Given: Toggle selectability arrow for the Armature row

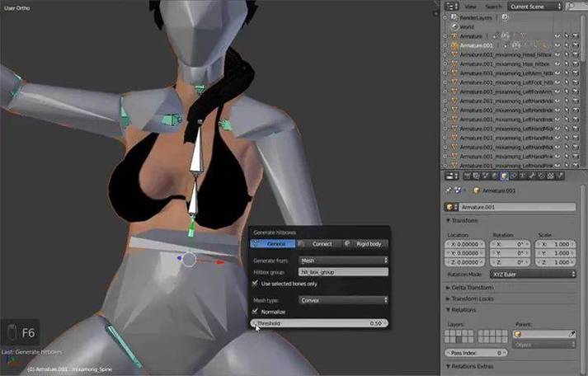Looking at the screenshot, I should point(567,36).
